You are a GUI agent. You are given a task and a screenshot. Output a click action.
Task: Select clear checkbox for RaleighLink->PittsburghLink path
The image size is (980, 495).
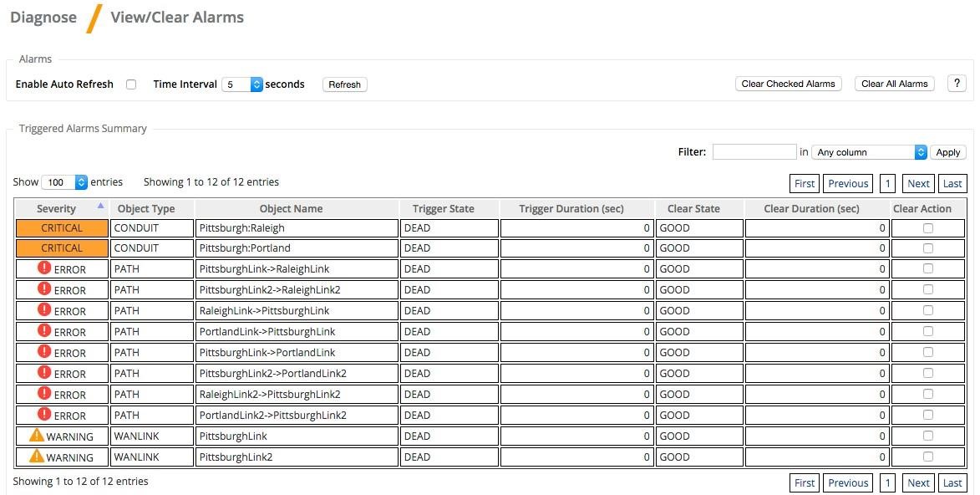click(x=928, y=310)
